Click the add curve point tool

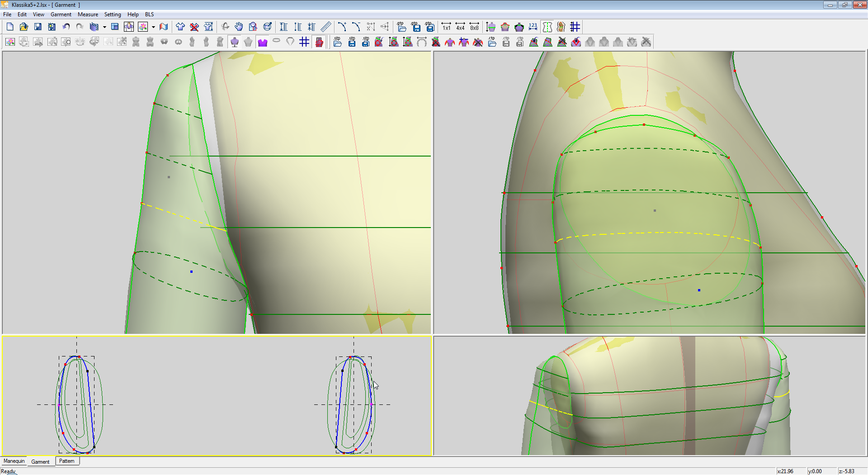tap(342, 27)
